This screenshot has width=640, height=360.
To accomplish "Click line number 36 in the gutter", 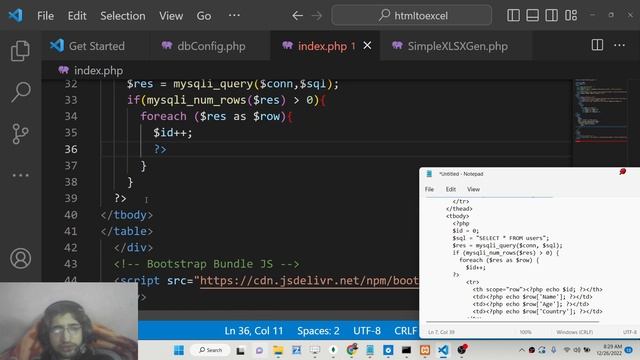I will tap(71, 149).
